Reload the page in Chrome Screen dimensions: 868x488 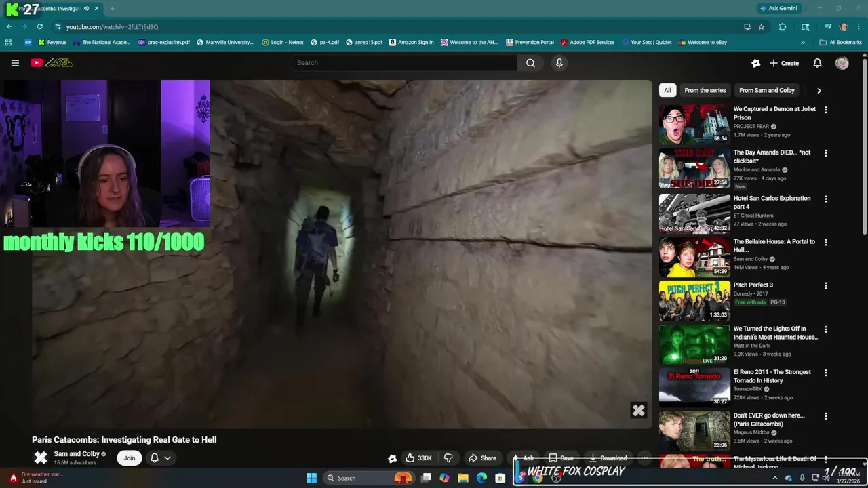tap(40, 27)
